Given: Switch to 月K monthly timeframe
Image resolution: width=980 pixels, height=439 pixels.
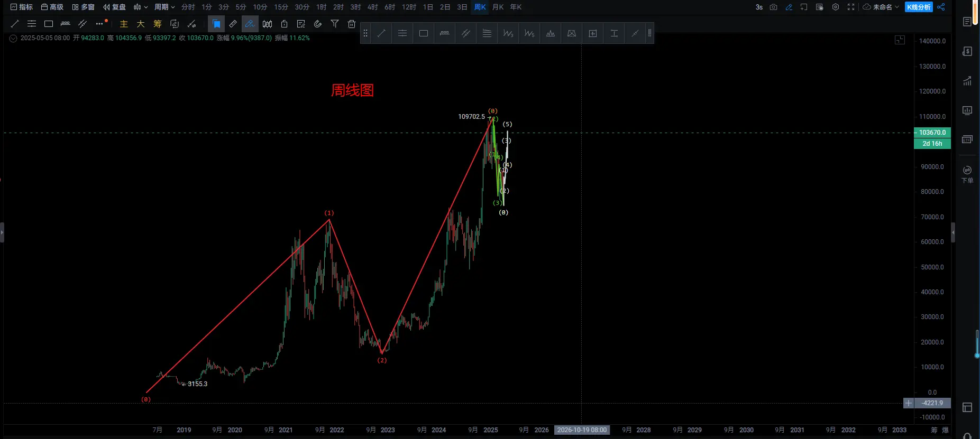Looking at the screenshot, I should [x=498, y=7].
